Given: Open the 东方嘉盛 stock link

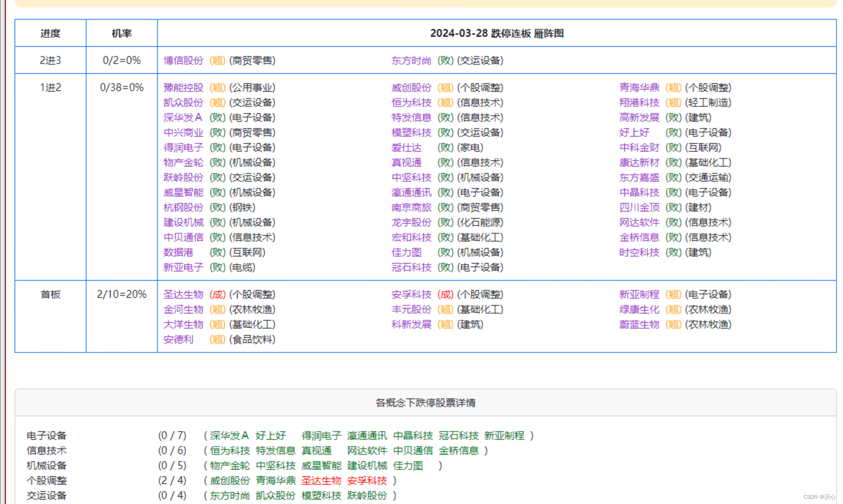Looking at the screenshot, I should click(639, 177).
